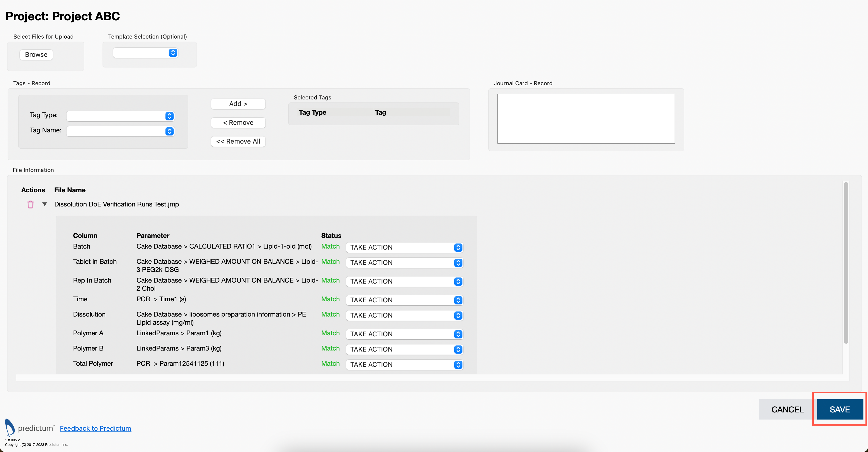Click the Remove tag button
The width and height of the screenshot is (868, 452).
click(238, 122)
